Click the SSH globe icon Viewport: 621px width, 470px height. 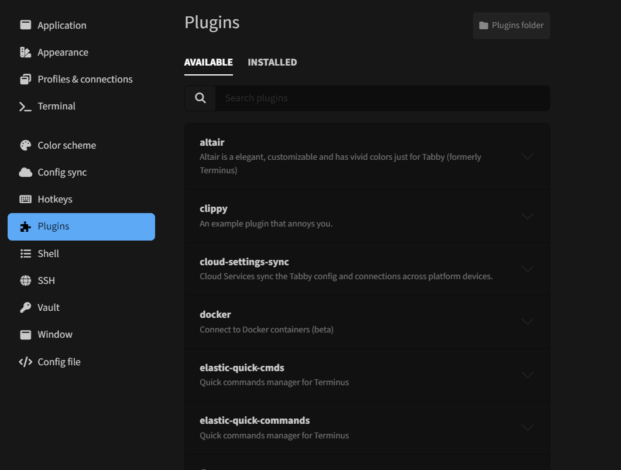coord(25,280)
